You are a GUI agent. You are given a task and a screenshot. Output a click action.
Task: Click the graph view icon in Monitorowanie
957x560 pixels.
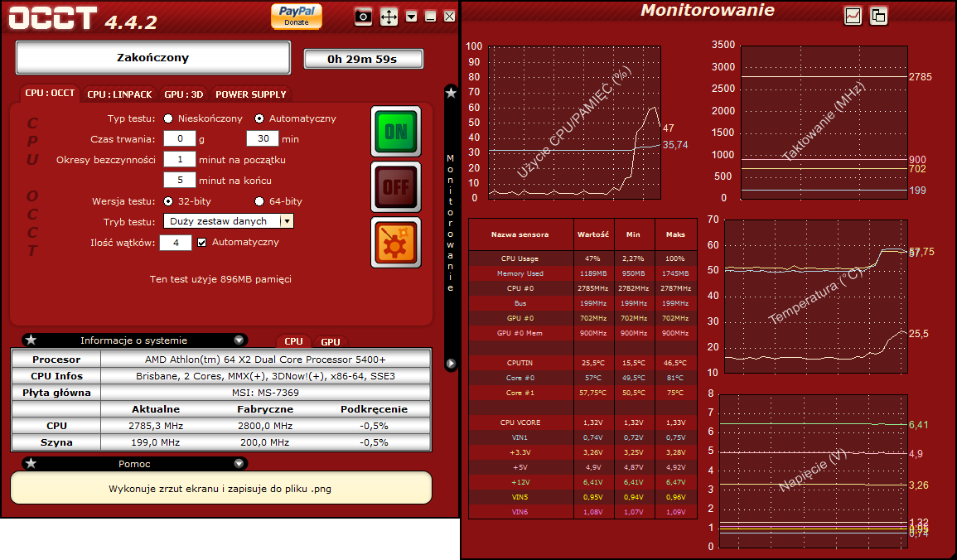[853, 16]
